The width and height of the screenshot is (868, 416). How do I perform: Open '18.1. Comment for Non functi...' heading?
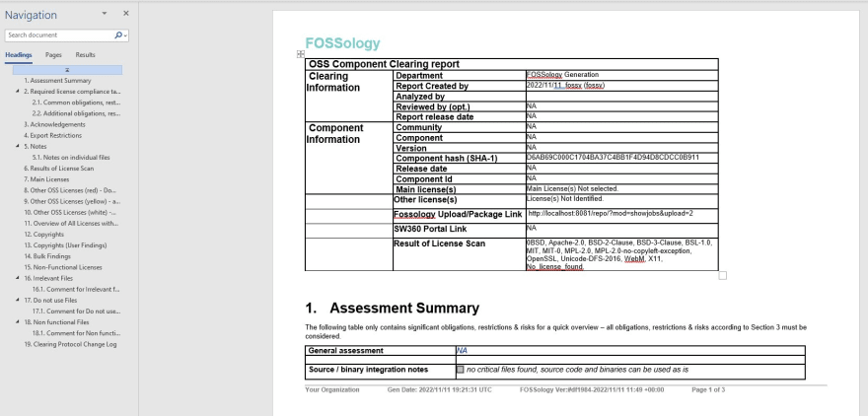pyautogui.click(x=76, y=333)
